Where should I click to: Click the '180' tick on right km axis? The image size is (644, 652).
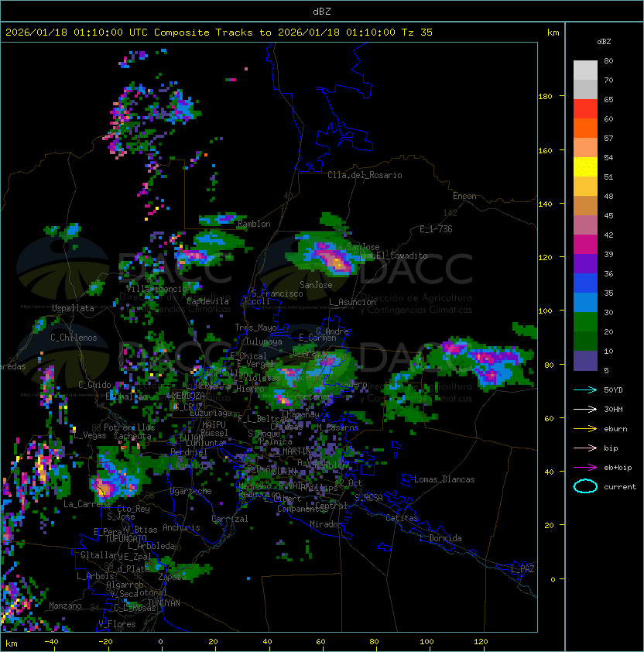click(x=545, y=97)
